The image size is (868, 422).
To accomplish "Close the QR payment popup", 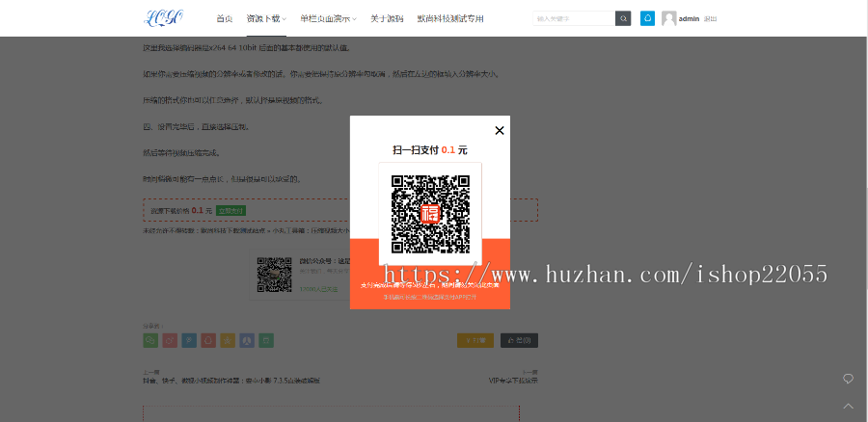I will (x=500, y=130).
